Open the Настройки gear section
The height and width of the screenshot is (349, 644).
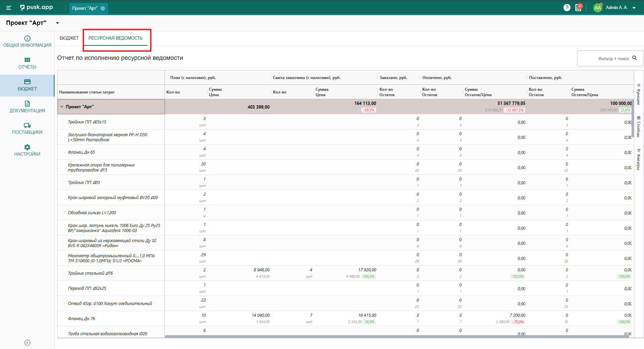[x=27, y=150]
